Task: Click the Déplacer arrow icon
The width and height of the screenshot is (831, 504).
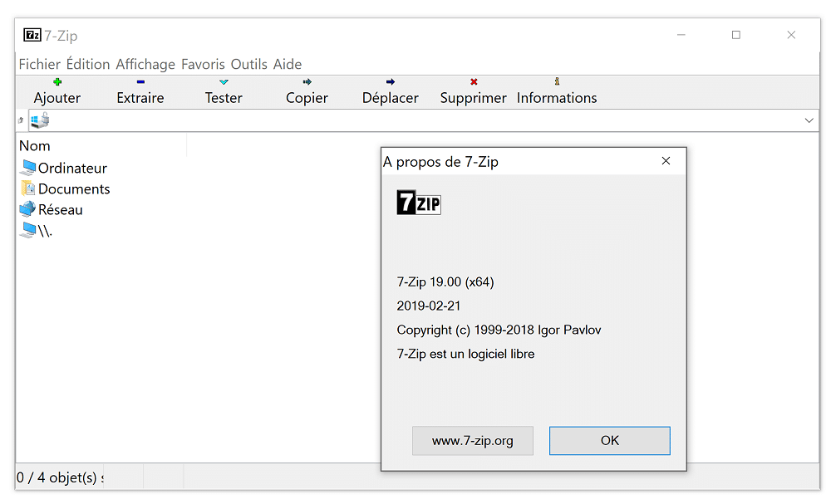Action: coord(391,81)
